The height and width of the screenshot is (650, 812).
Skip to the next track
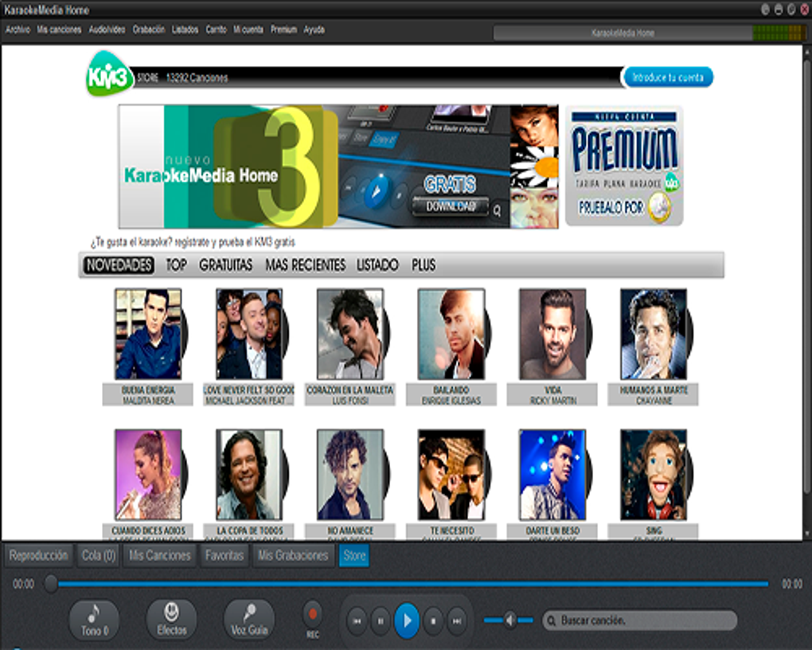(457, 621)
